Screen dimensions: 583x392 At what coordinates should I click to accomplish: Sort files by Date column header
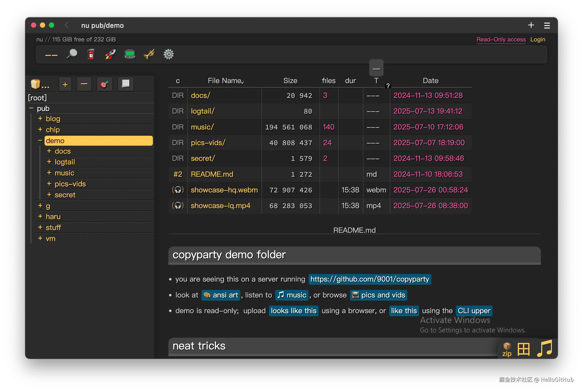point(430,81)
